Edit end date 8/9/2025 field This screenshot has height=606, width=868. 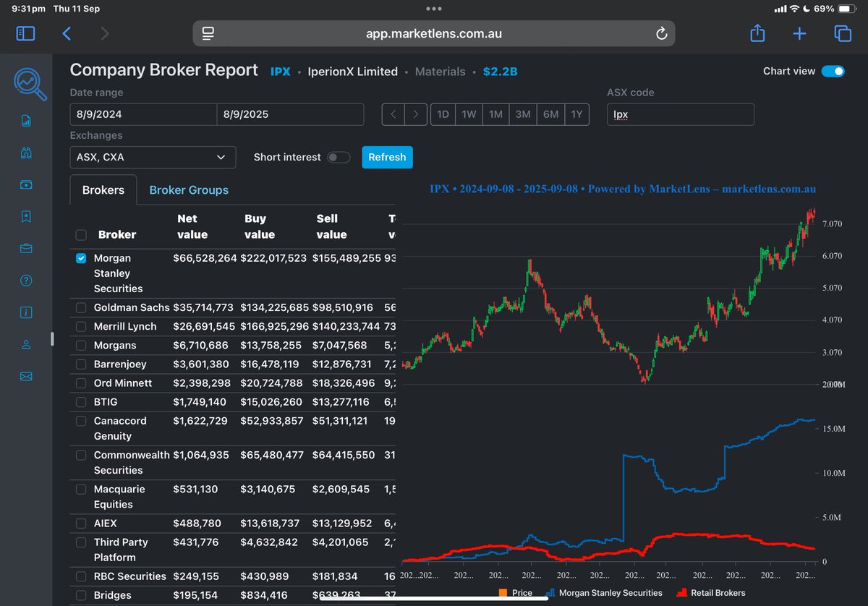click(290, 114)
